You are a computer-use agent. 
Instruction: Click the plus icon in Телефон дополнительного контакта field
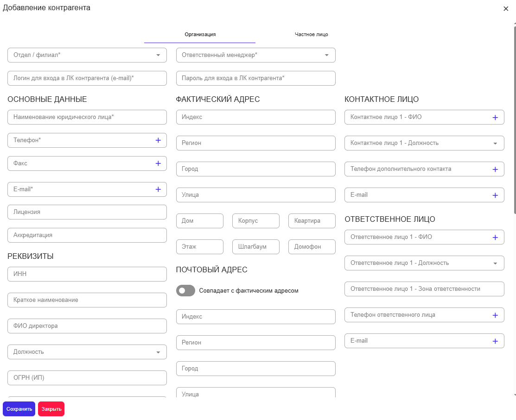click(495, 169)
